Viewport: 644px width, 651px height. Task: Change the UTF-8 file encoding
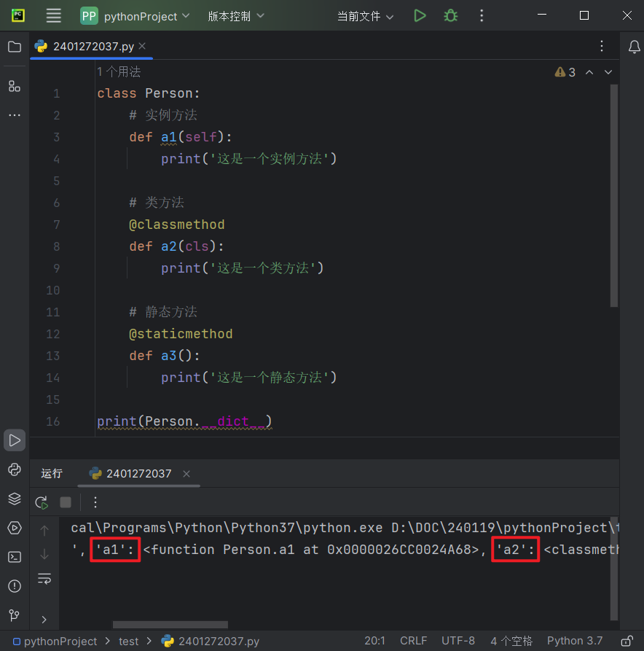point(458,641)
